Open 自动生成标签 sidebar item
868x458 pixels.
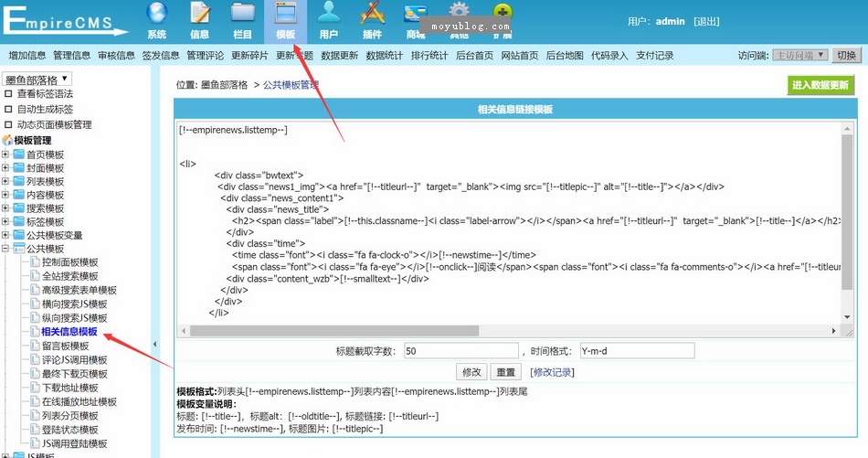point(45,109)
